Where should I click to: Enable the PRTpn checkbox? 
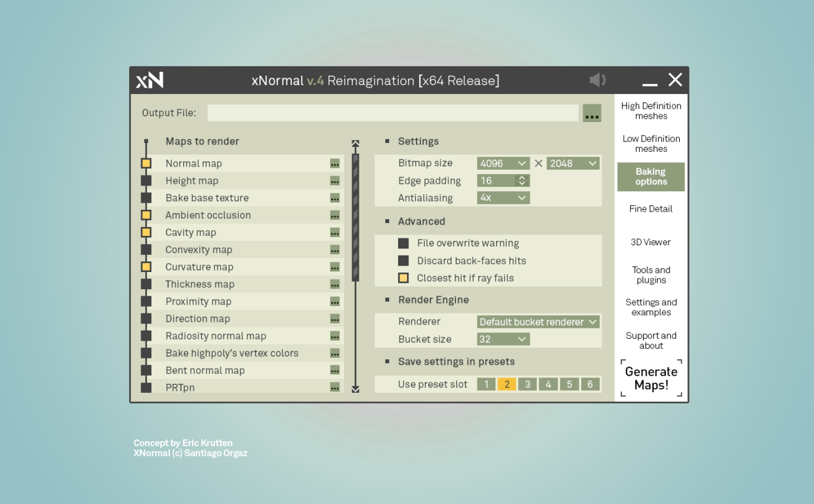coord(146,387)
